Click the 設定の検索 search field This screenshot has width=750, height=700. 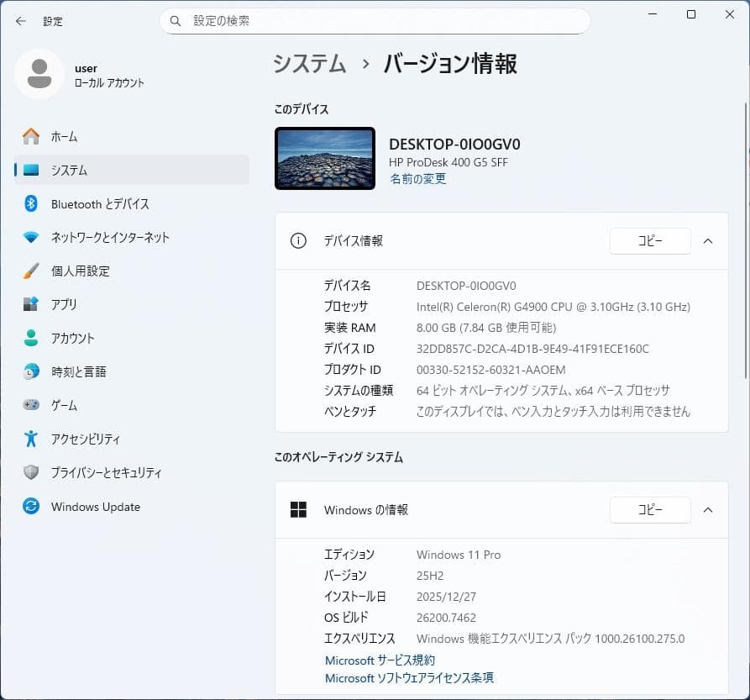pyautogui.click(x=374, y=21)
